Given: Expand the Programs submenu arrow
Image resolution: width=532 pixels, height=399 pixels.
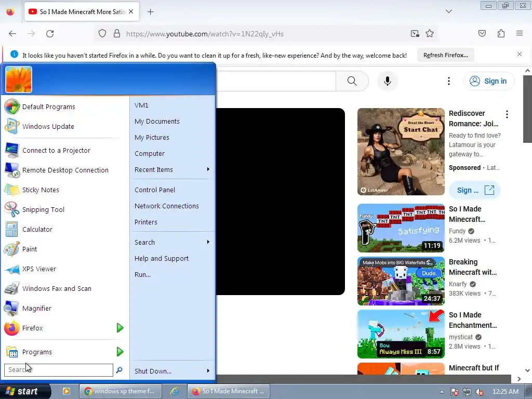Looking at the screenshot, I should coord(120,352).
